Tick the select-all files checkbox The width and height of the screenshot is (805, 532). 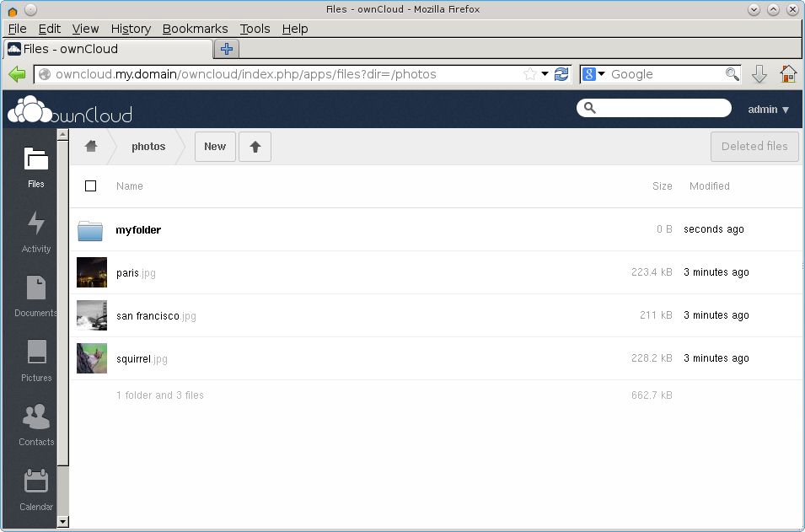(90, 185)
